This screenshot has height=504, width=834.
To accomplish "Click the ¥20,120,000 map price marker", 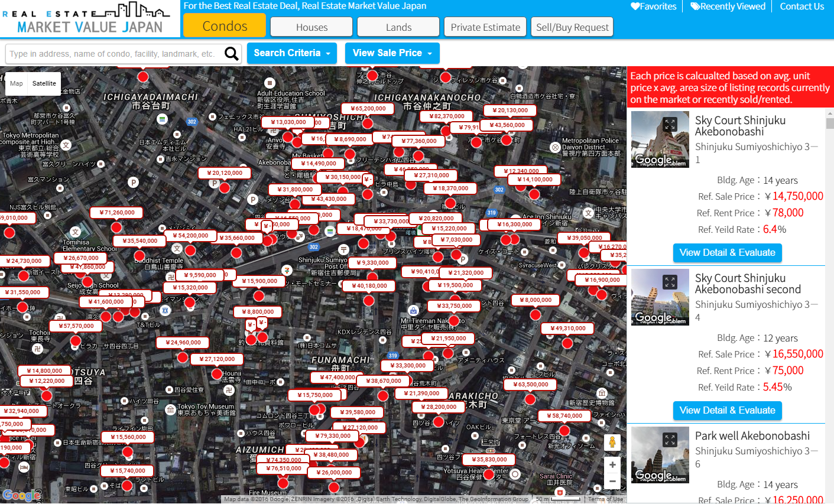I will (x=225, y=173).
